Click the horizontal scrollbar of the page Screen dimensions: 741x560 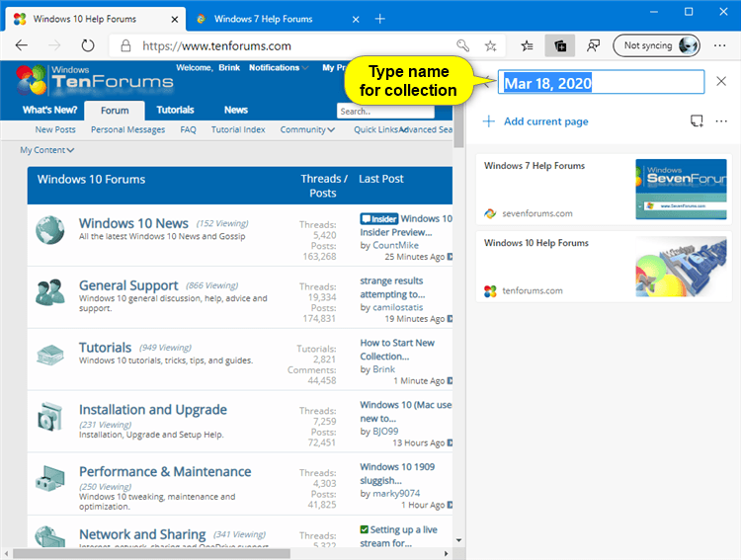pyautogui.click(x=151, y=553)
